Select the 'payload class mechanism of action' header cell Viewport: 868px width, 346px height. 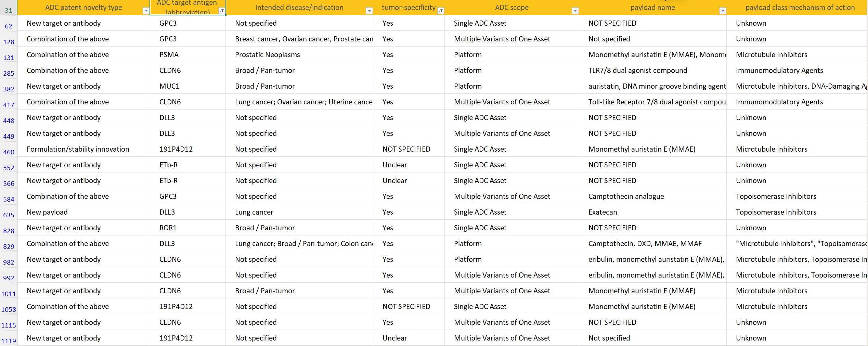pyautogui.click(x=798, y=8)
